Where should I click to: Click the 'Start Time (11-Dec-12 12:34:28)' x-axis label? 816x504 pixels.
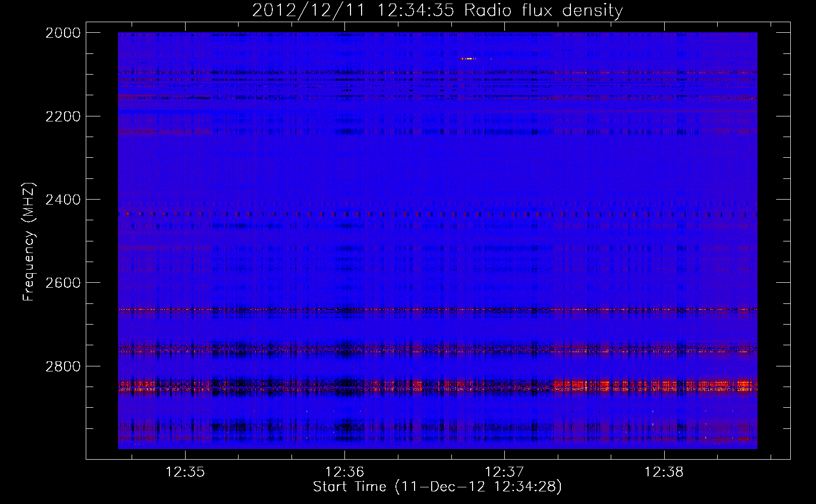[437, 487]
